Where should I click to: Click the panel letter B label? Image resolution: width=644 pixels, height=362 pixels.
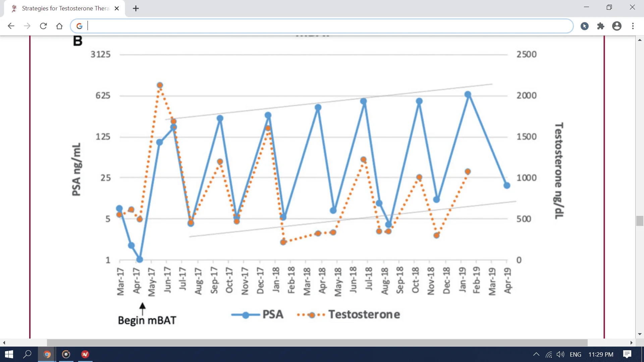point(77,41)
